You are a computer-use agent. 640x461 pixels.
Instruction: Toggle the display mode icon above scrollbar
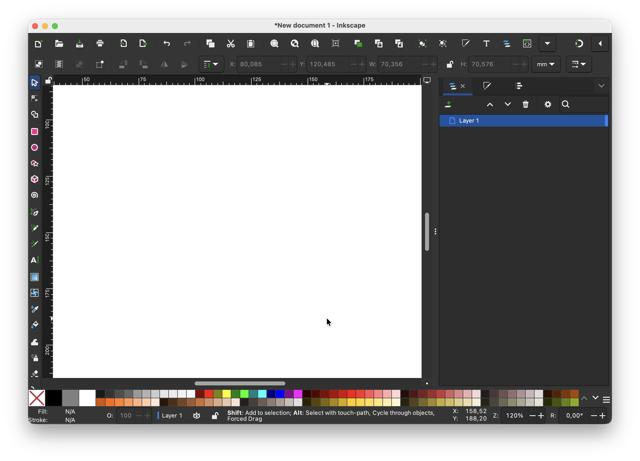(x=427, y=80)
